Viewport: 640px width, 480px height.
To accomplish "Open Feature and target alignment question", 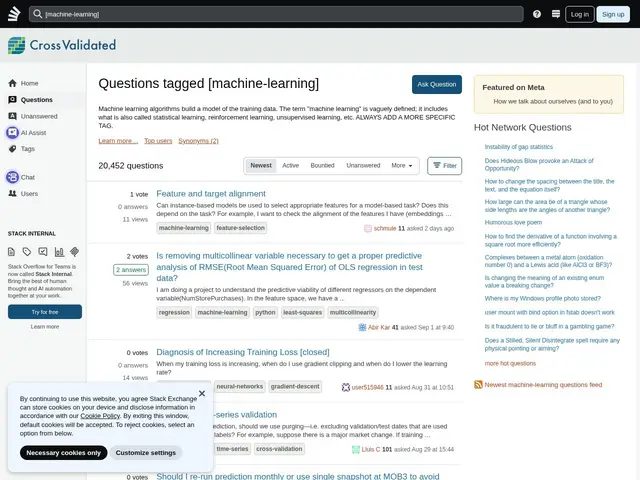I will coord(211,193).
